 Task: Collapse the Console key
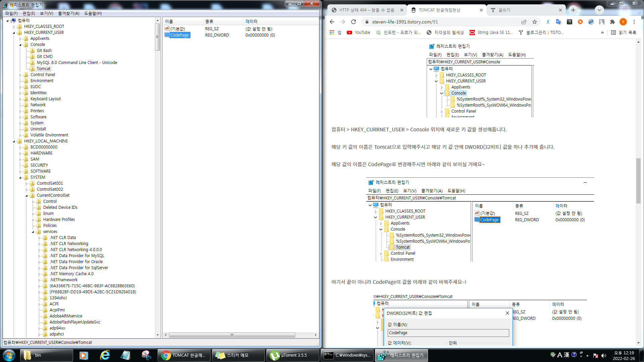(x=20, y=45)
